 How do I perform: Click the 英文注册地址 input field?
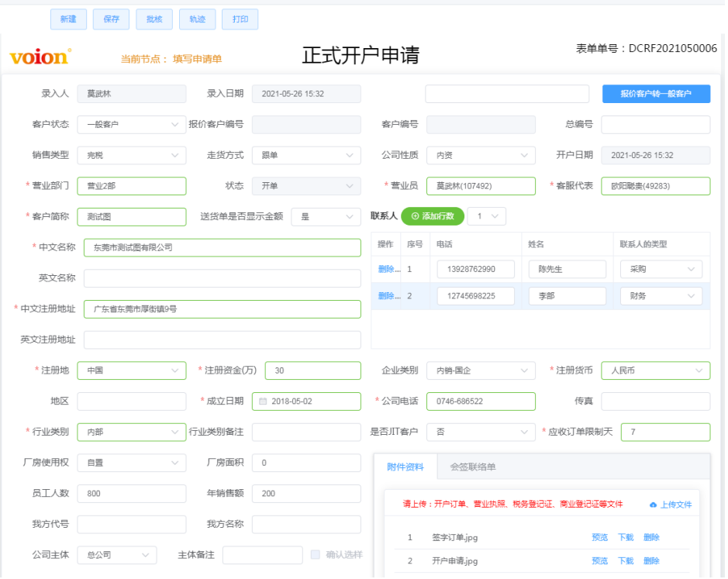pos(223,339)
